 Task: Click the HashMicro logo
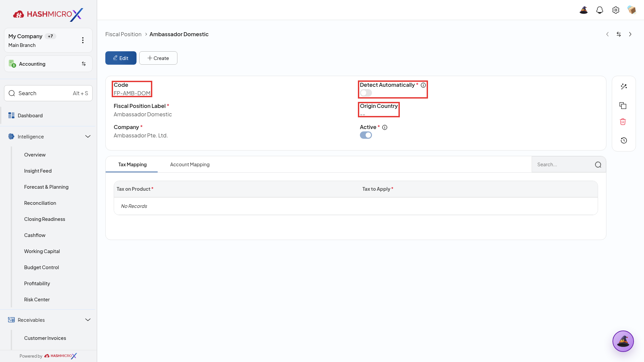coord(48,14)
